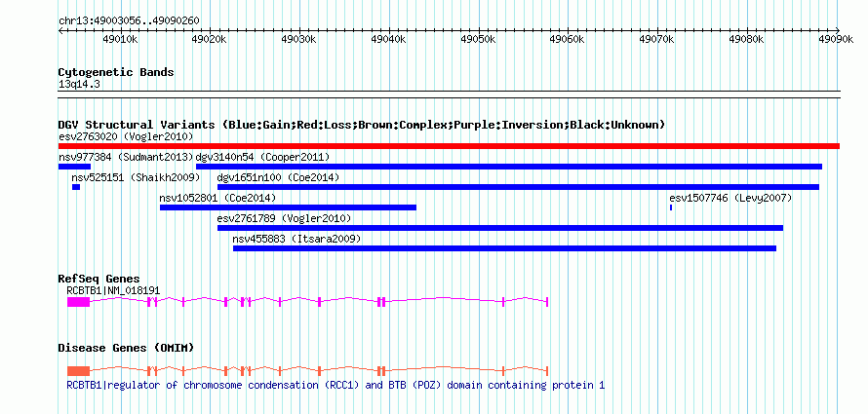Click the dgv3140n54 blue gain bar
This screenshot has height=414, width=868.
coord(509,167)
